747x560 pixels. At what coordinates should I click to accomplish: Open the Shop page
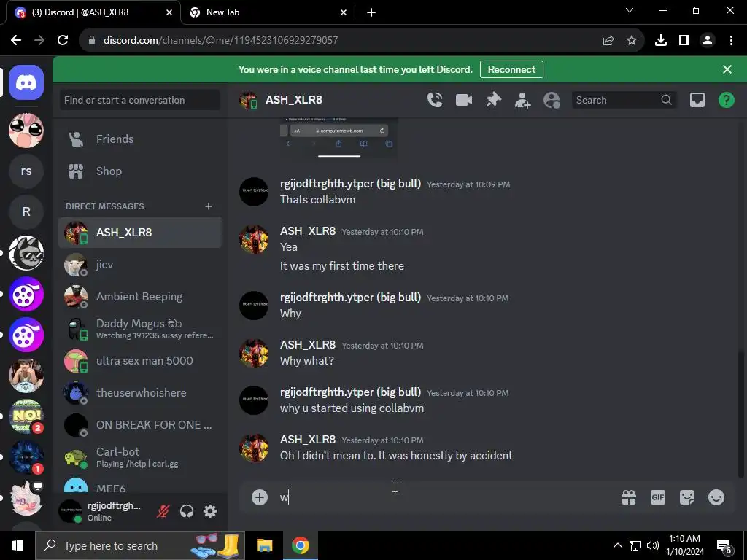140,171
